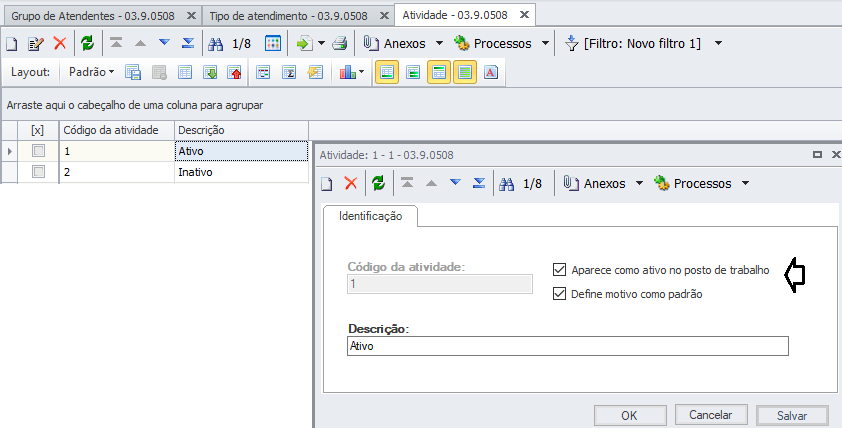Click the red X delete icon in main toolbar
842x428 pixels.
60,43
